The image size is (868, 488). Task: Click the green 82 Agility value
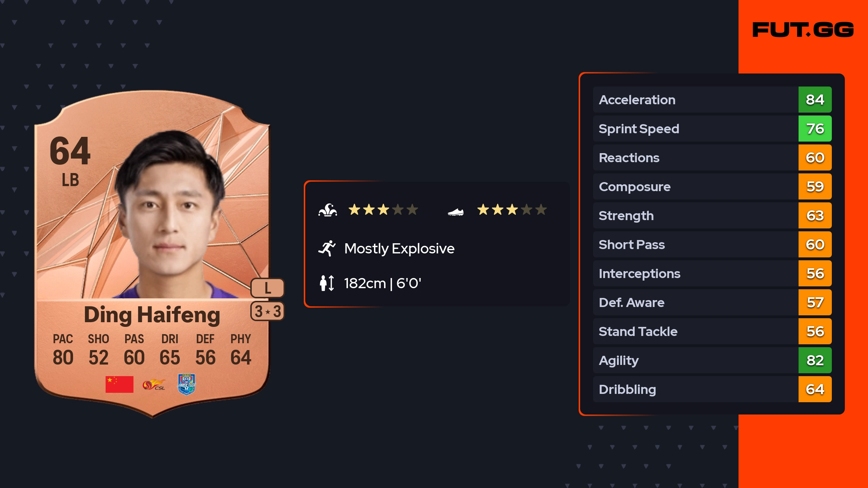815,360
